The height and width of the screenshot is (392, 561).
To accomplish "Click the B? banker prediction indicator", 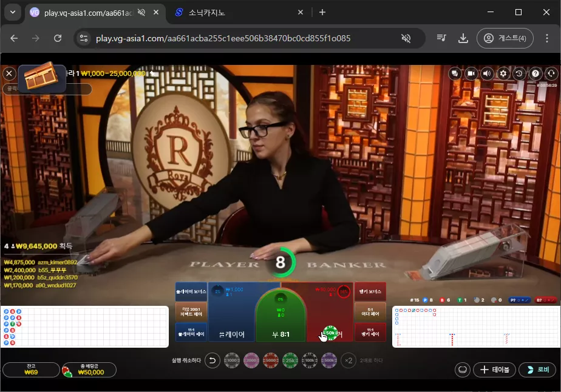I will coord(546,300).
